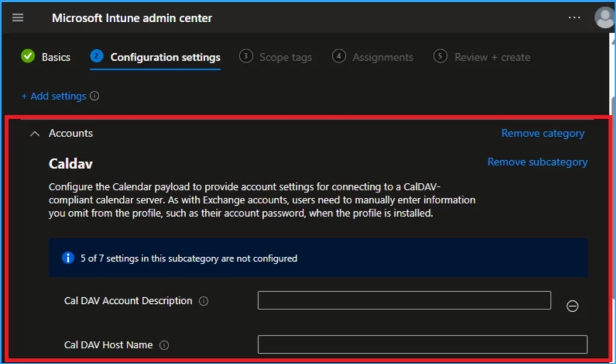Click the Cal DAV Host Name label
Screen dimensions: 616x364
tap(108, 345)
